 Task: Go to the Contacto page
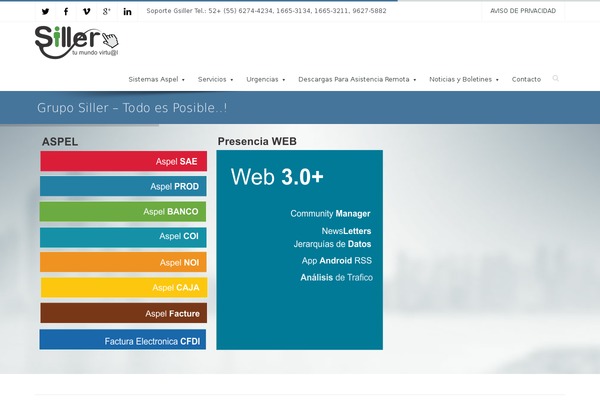[526, 79]
